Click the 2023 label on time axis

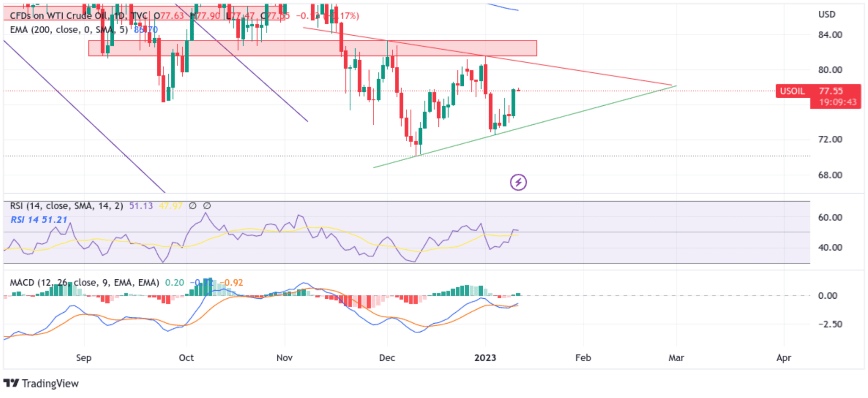[x=485, y=358]
